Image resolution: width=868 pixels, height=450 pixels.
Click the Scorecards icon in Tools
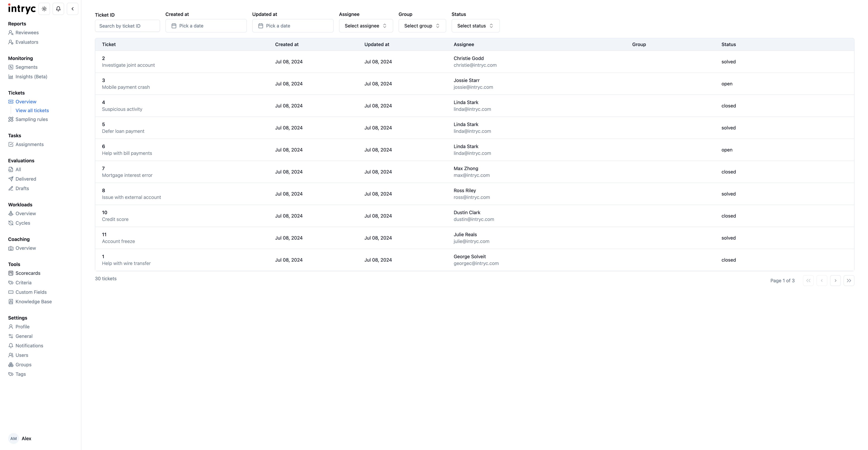11,273
